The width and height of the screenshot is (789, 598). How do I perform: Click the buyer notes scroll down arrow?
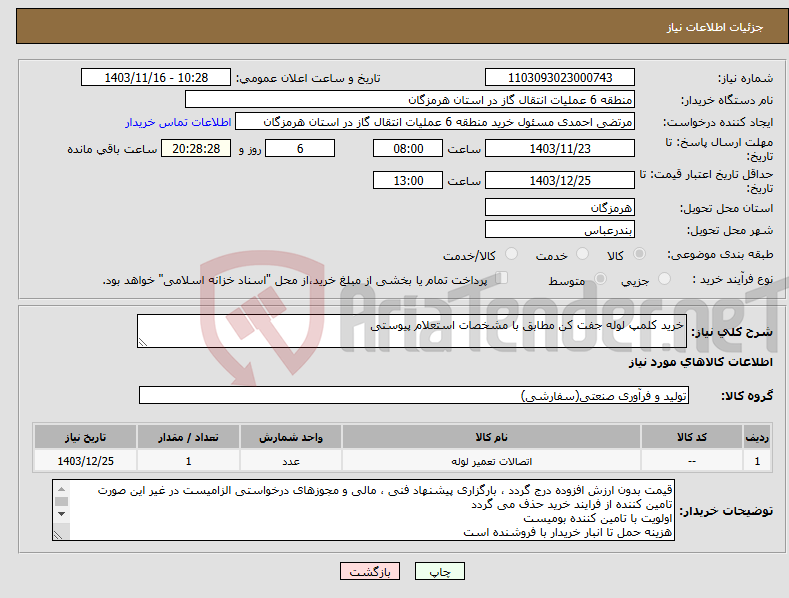pyautogui.click(x=61, y=514)
